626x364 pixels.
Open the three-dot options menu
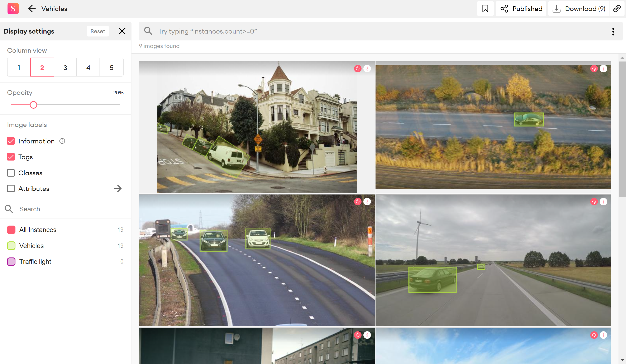tap(613, 31)
